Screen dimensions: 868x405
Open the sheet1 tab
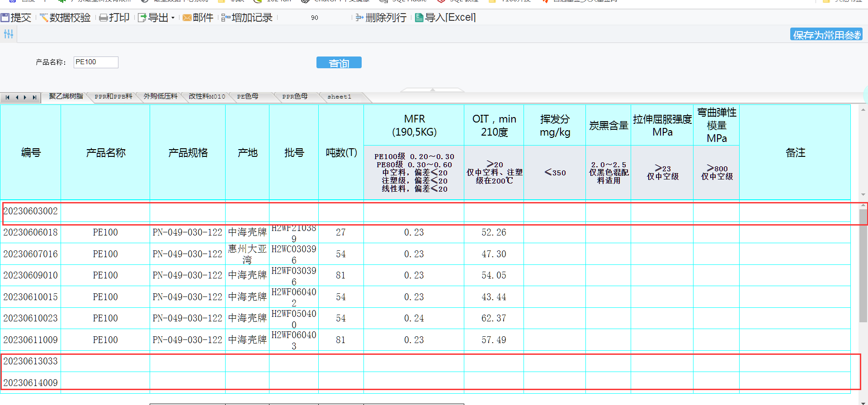click(340, 97)
